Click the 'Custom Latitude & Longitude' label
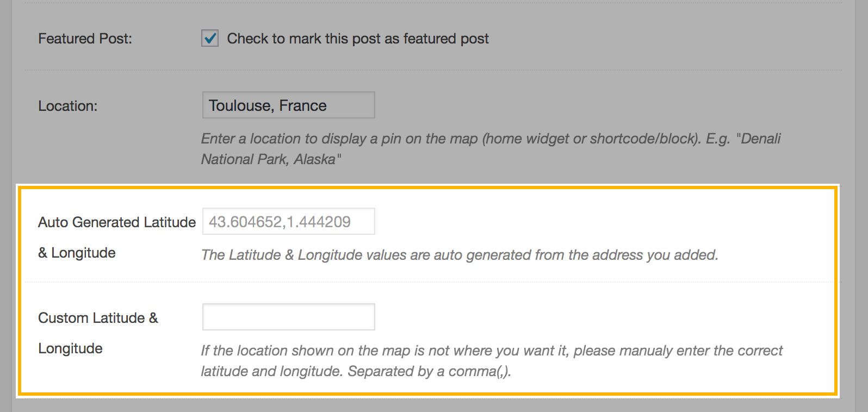 point(98,333)
